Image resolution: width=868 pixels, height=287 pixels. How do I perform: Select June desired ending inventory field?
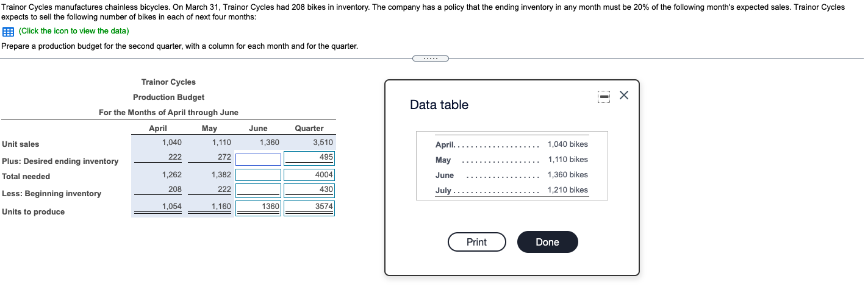click(258, 160)
